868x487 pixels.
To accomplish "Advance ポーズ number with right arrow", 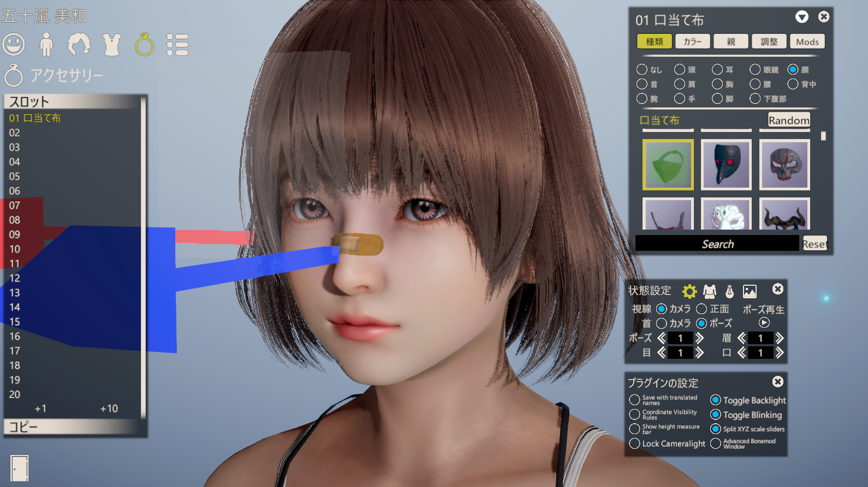I will (x=700, y=338).
